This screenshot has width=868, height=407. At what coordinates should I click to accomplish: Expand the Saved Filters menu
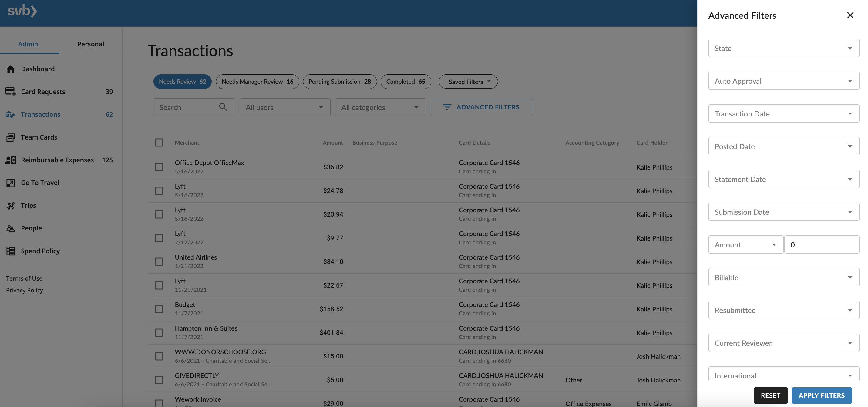pyautogui.click(x=468, y=82)
